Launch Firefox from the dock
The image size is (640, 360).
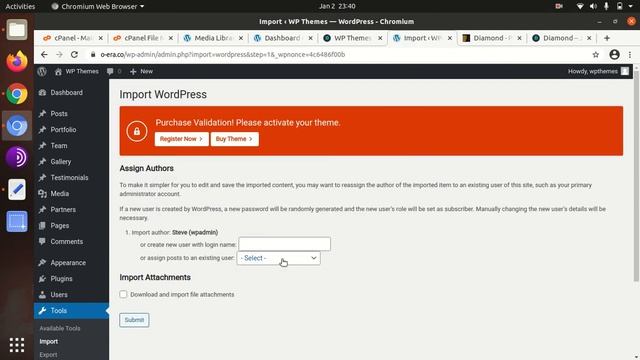(17, 62)
